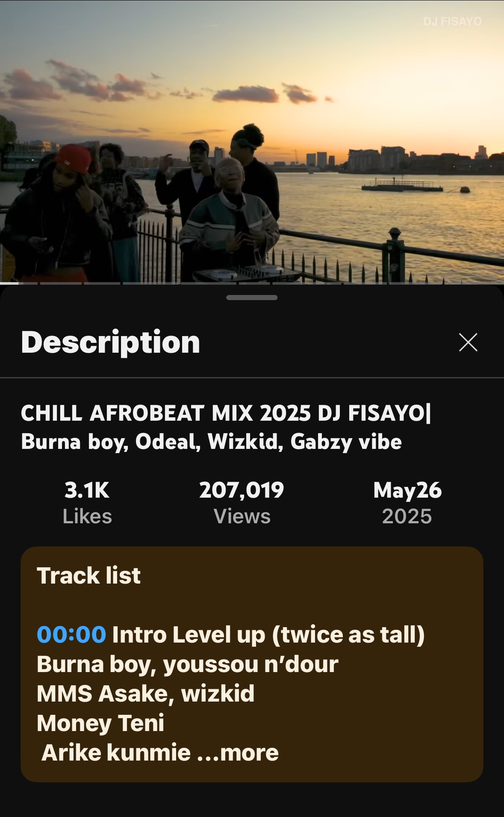504x817 pixels.
Task: Close the Description panel with X icon
Action: [468, 342]
